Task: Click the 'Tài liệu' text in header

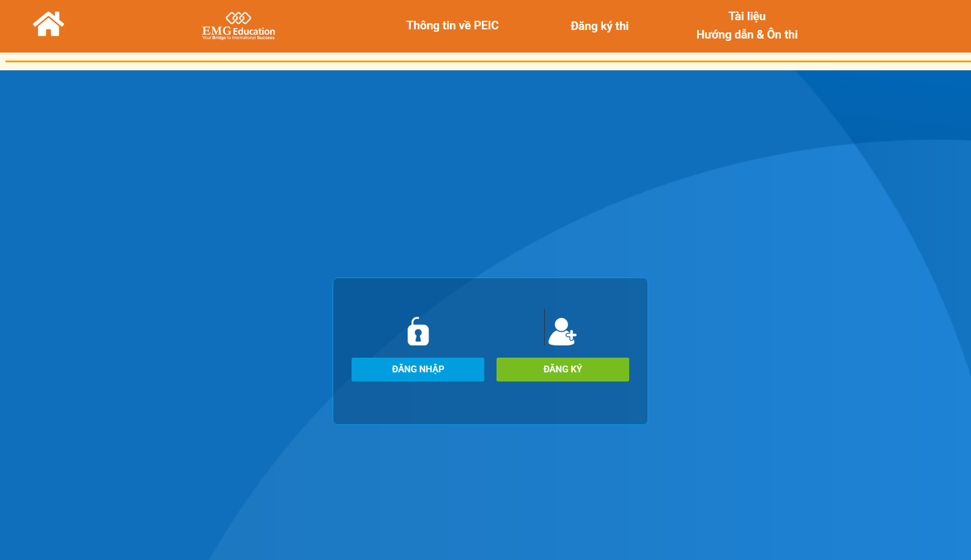Action: point(747,17)
